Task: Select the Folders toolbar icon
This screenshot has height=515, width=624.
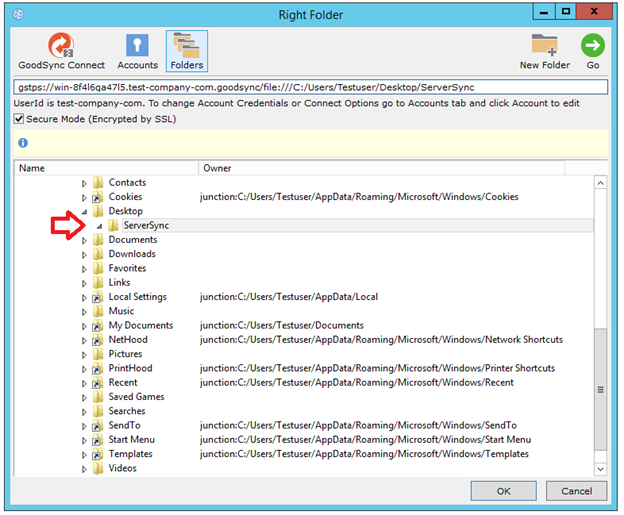Action: tap(187, 45)
